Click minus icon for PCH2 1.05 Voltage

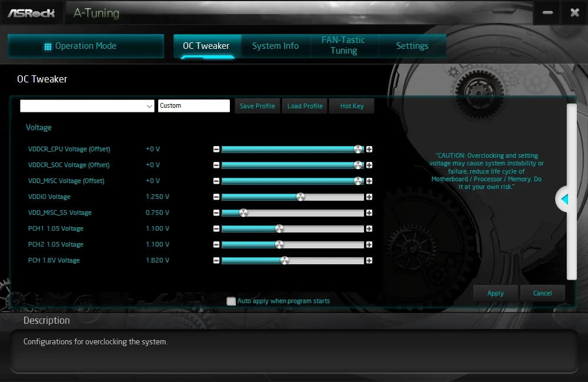(x=216, y=245)
